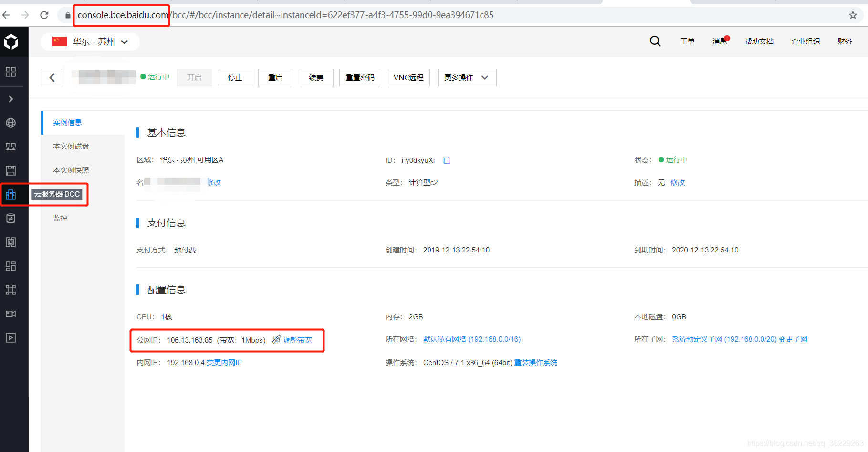Open 工单 in top navigation

tap(687, 42)
